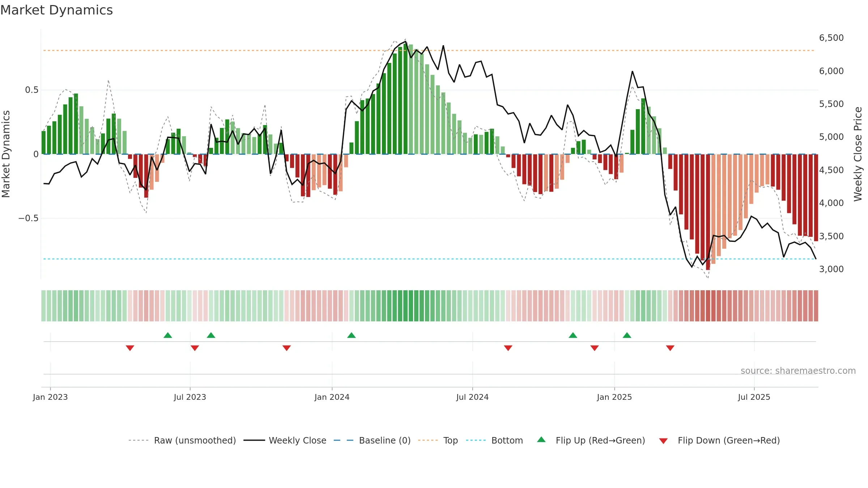Click the green Flip Up triangle icon in legend
The width and height of the screenshot is (868, 488).
(x=541, y=440)
